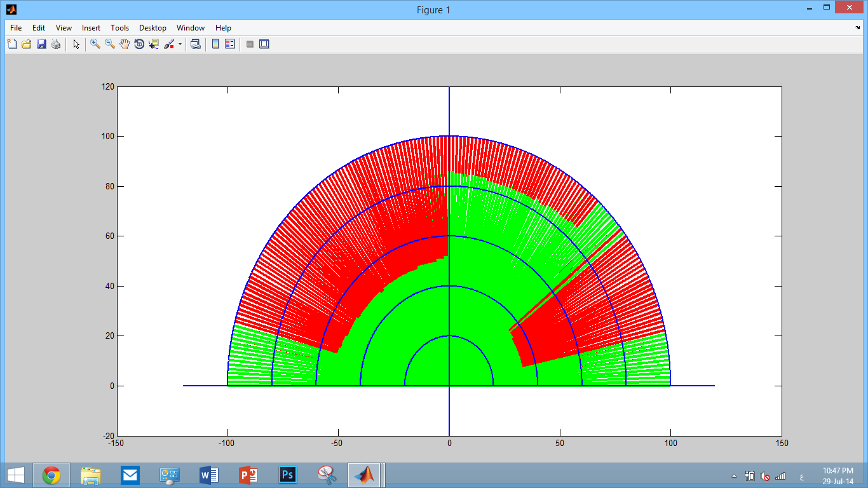
Task: Select the Zoom In tool
Action: pyautogui.click(x=94, y=44)
